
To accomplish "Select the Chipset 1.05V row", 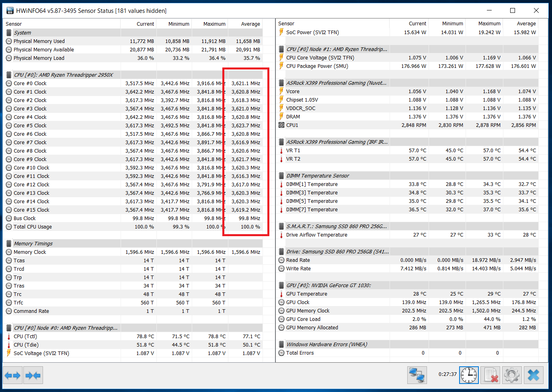I will click(x=408, y=100).
